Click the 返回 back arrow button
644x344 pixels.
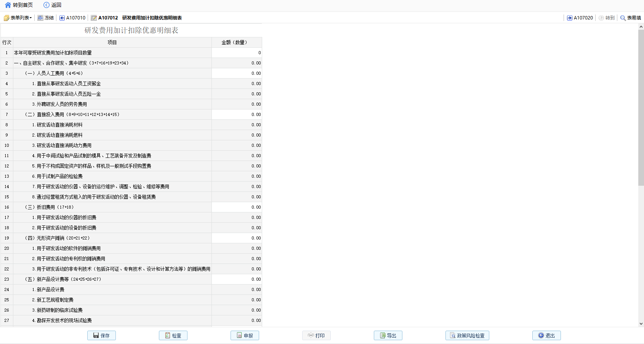click(x=52, y=5)
